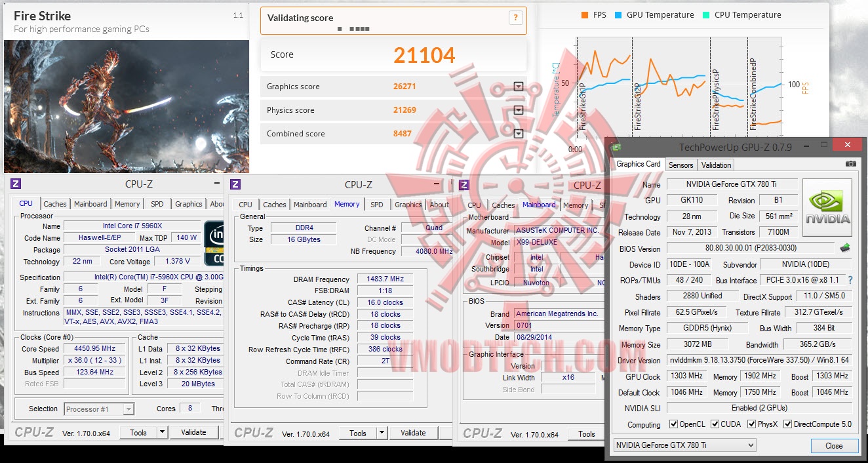Viewport: 868px width, 463px height.
Task: Take a GPU-Z screenshot with the camera icon
Action: tap(850, 163)
